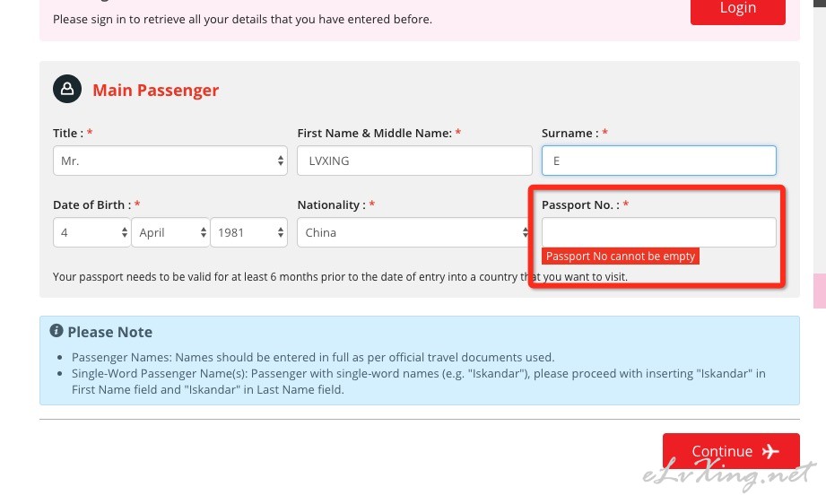Click the 'Passport No cannot be empty' error
This screenshot has width=826, height=504.
[621, 256]
